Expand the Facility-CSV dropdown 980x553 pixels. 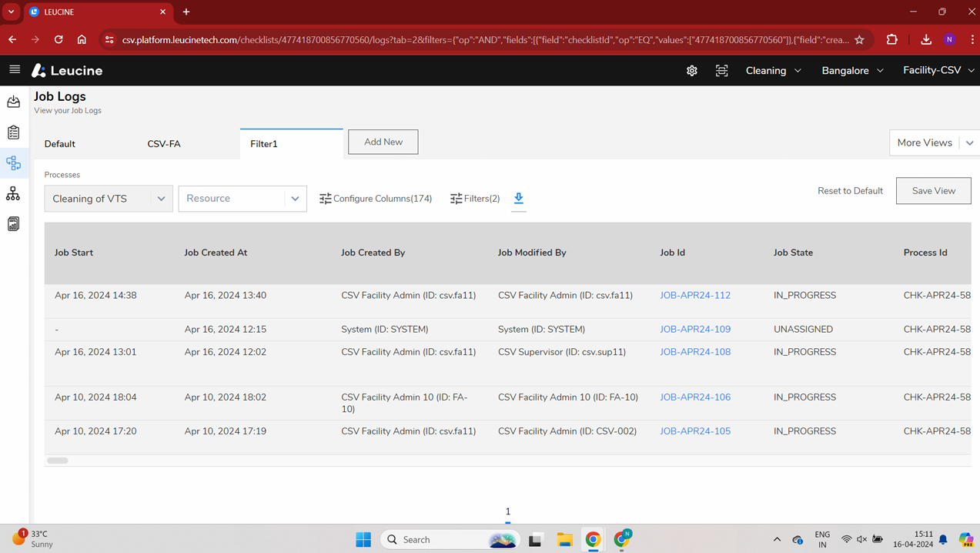(x=938, y=70)
